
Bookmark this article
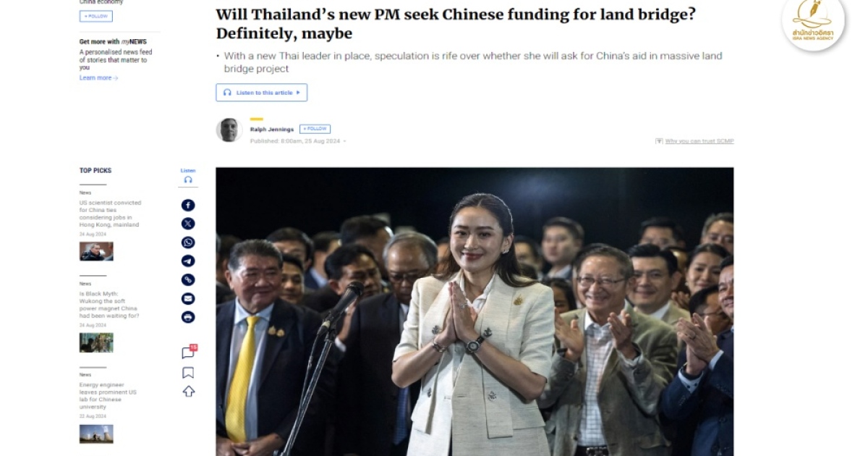coord(188,373)
